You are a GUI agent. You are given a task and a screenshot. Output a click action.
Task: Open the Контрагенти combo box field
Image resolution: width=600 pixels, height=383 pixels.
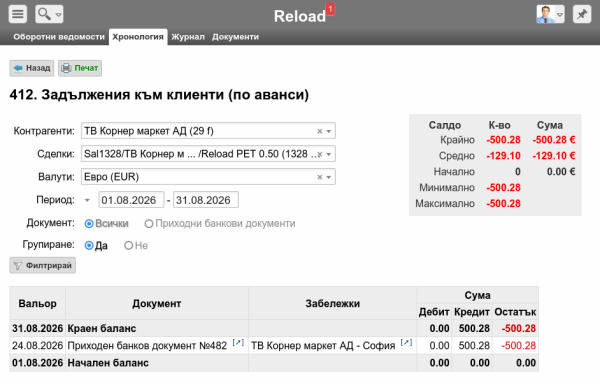tap(208, 131)
